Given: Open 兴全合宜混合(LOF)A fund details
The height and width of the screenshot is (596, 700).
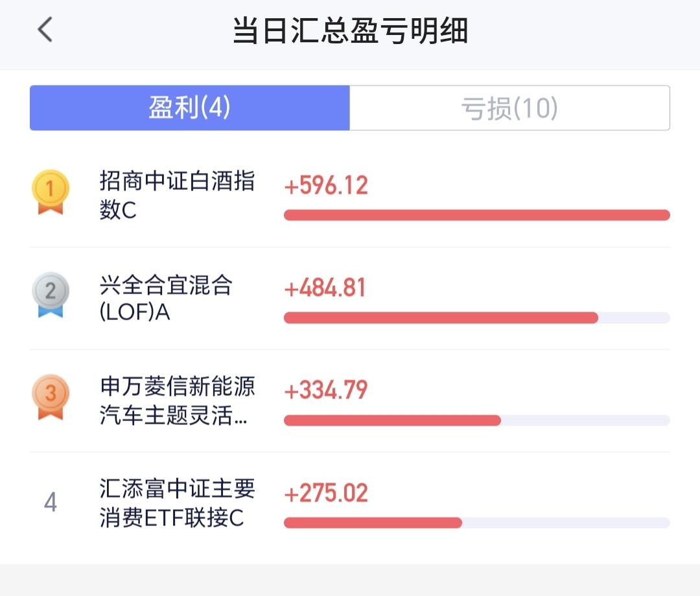Looking at the screenshot, I should point(165,298).
